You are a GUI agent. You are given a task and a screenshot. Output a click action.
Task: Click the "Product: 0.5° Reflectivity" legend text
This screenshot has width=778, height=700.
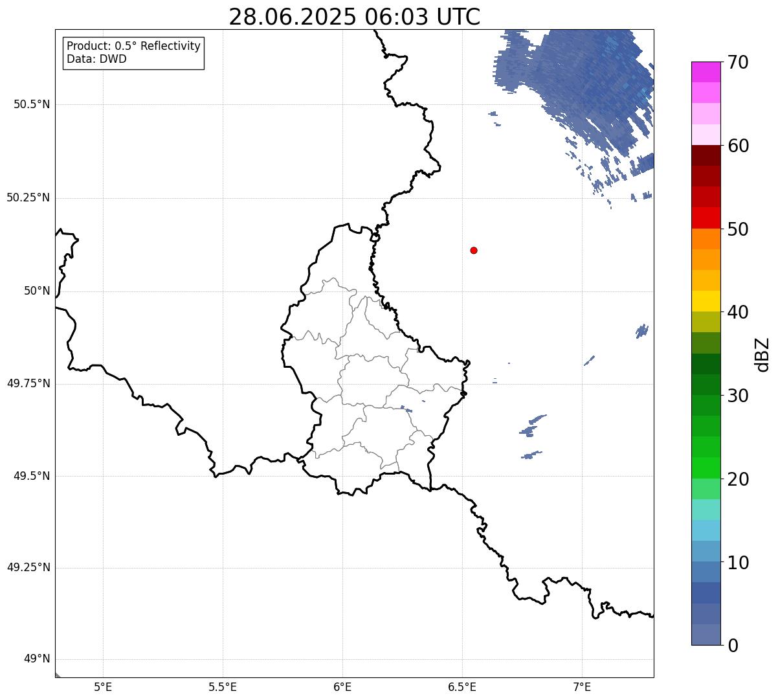point(133,47)
